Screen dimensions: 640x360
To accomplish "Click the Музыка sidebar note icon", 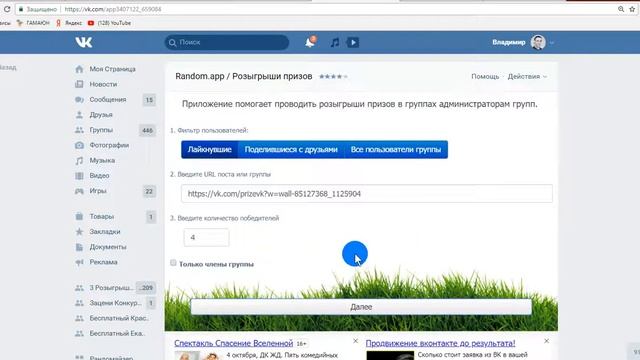I will [x=79, y=160].
